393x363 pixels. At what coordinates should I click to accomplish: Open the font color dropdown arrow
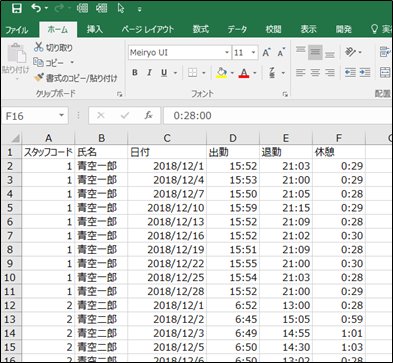click(255, 73)
